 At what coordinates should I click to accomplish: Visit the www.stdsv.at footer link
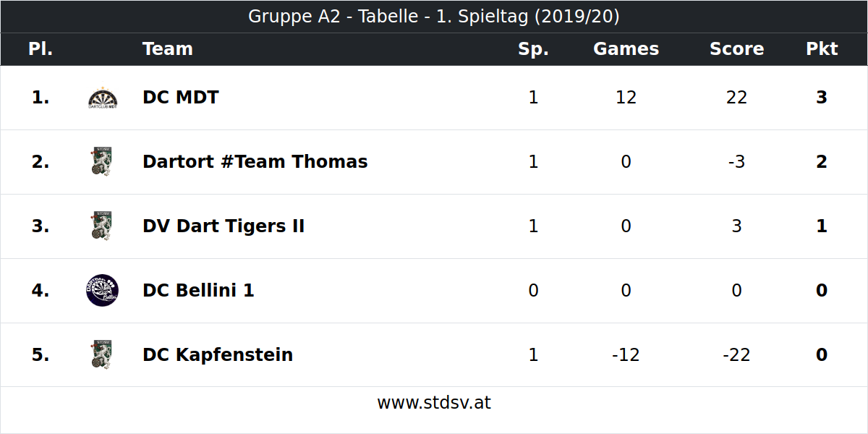(x=434, y=403)
